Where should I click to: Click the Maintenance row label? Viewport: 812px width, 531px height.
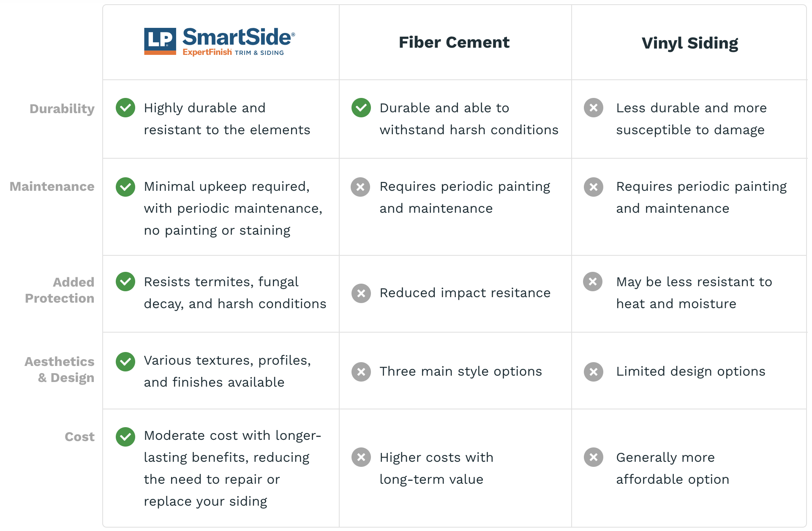pyautogui.click(x=52, y=187)
